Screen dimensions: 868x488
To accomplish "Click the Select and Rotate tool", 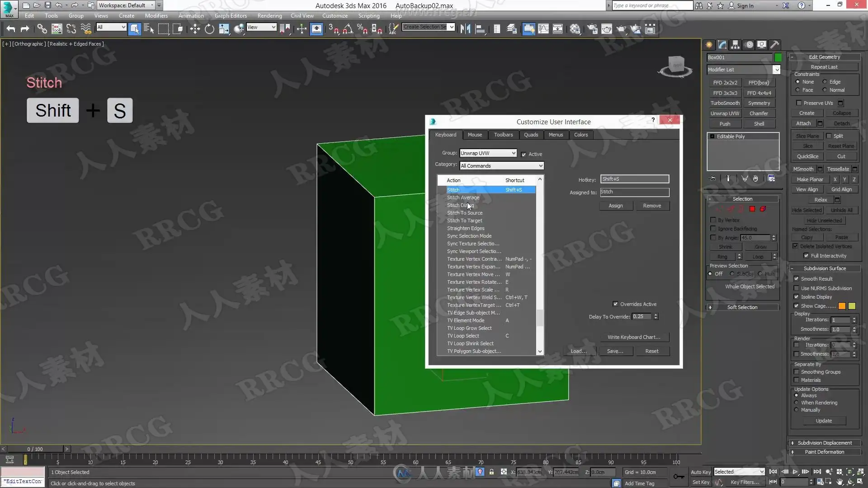I will tap(209, 29).
